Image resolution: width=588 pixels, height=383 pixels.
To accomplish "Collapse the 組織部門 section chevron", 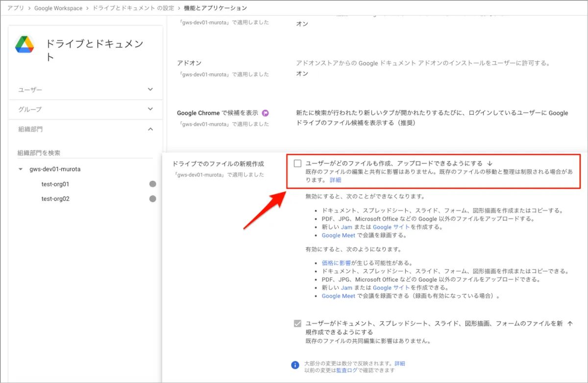I will (150, 129).
